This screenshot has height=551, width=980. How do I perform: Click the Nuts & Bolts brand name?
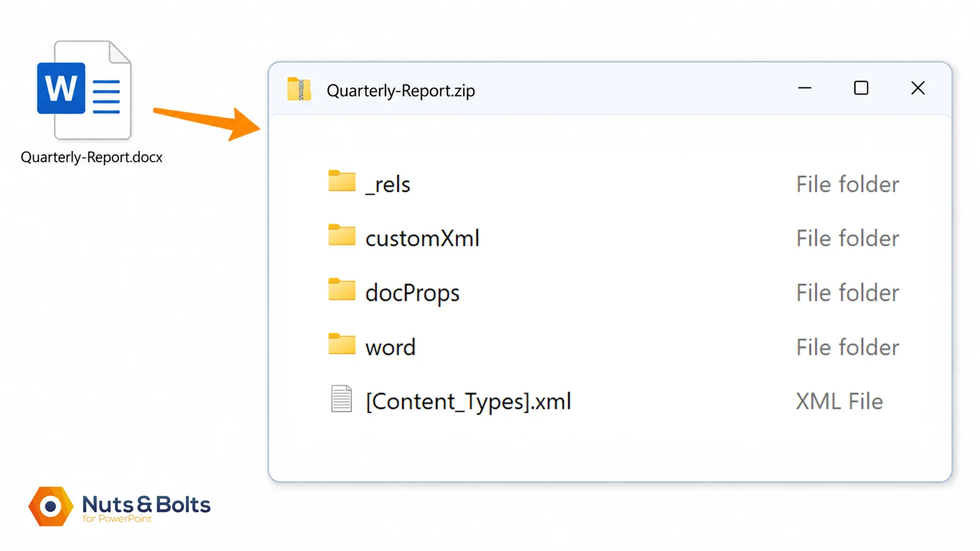[x=146, y=504]
